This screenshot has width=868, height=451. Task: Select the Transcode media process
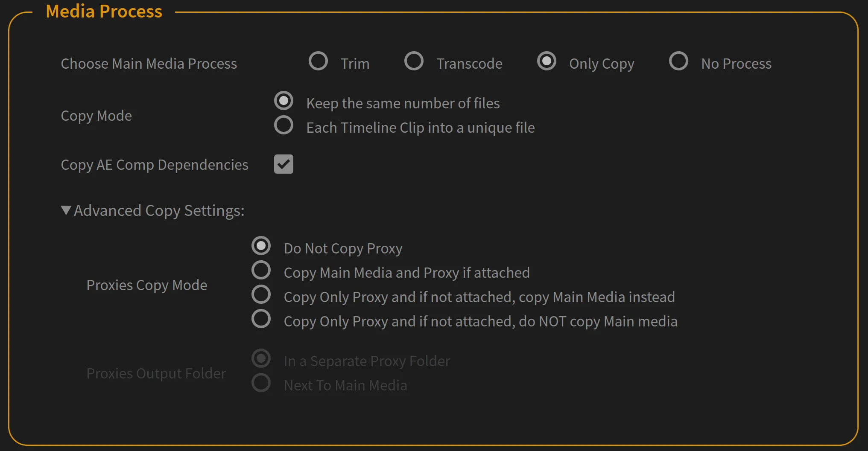(414, 61)
